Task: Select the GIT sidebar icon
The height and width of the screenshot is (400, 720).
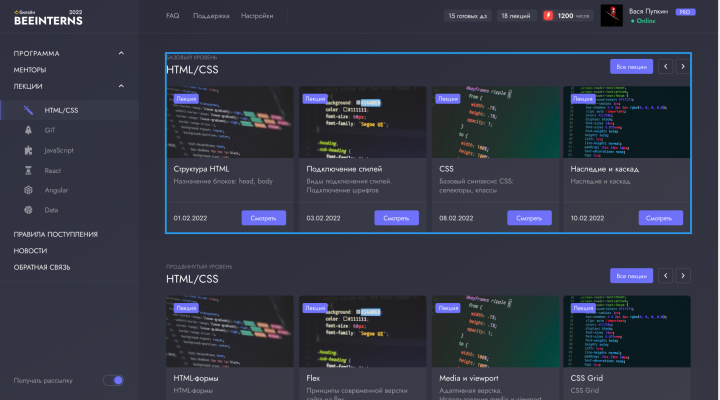Action: click(x=28, y=130)
